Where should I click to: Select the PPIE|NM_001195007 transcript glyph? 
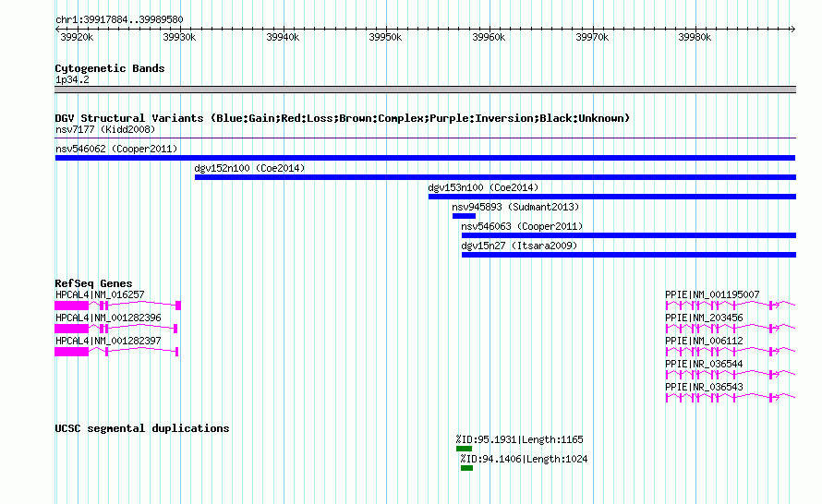coord(731,306)
